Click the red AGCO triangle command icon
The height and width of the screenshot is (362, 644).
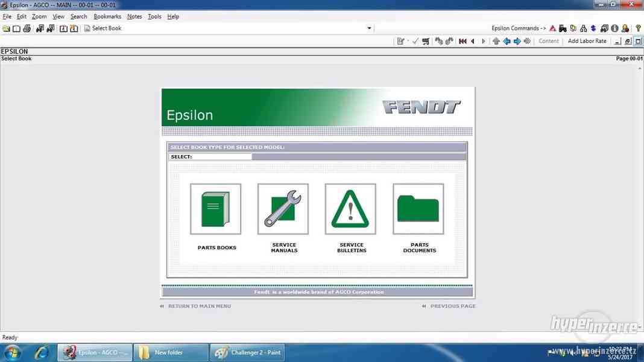(552, 28)
